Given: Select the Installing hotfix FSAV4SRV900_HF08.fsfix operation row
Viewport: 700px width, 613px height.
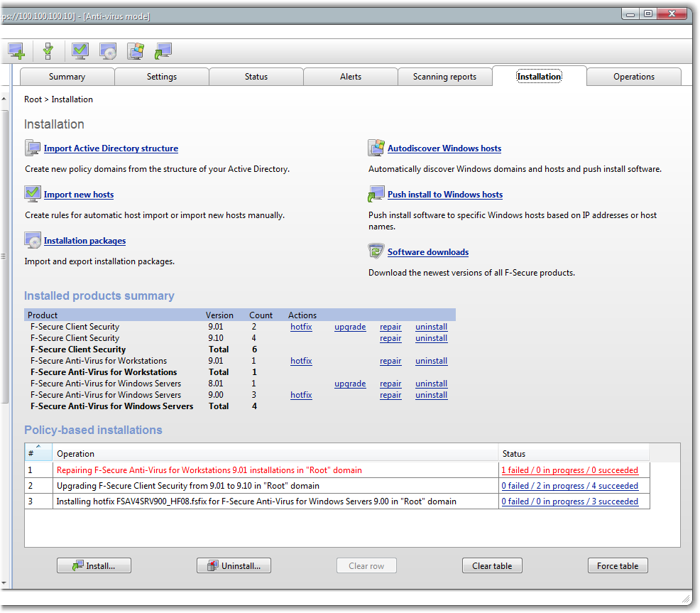Looking at the screenshot, I should (337, 501).
